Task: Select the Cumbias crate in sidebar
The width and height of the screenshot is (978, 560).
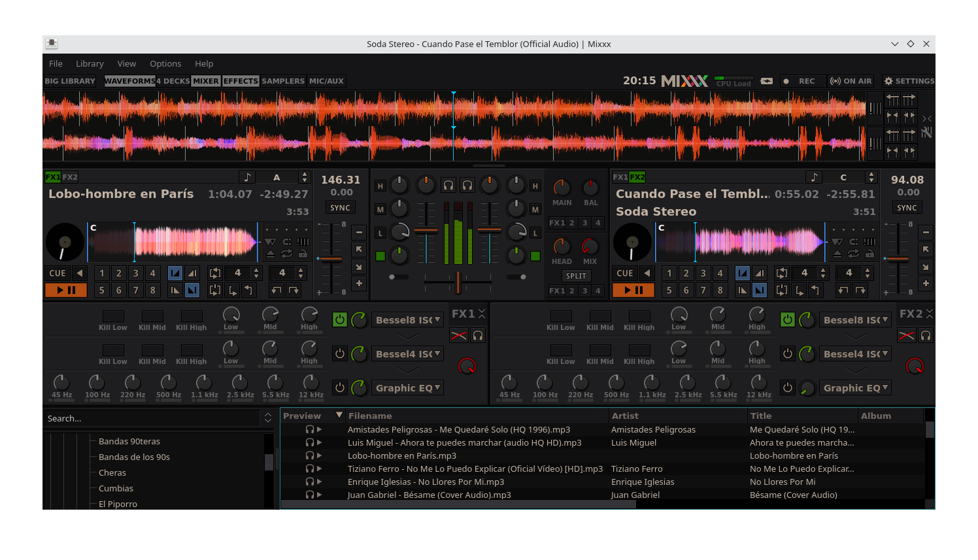Action: click(x=116, y=488)
